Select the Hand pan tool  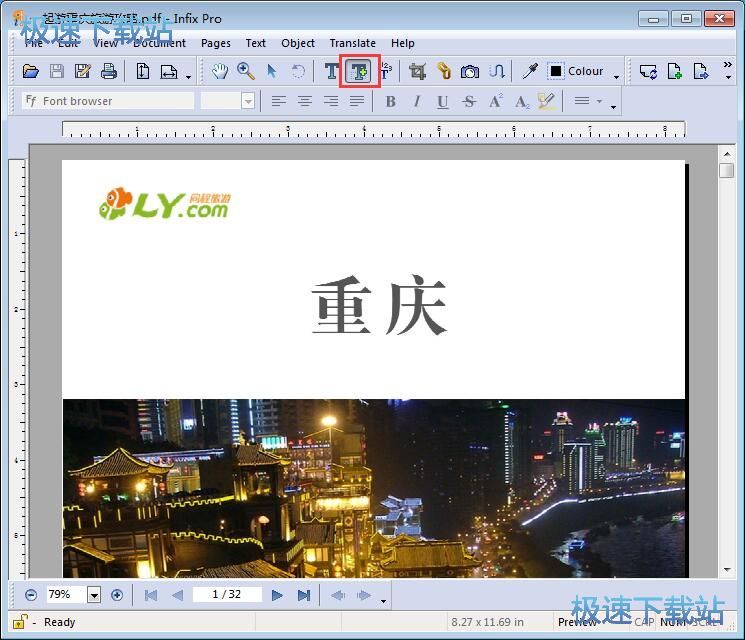pos(220,72)
